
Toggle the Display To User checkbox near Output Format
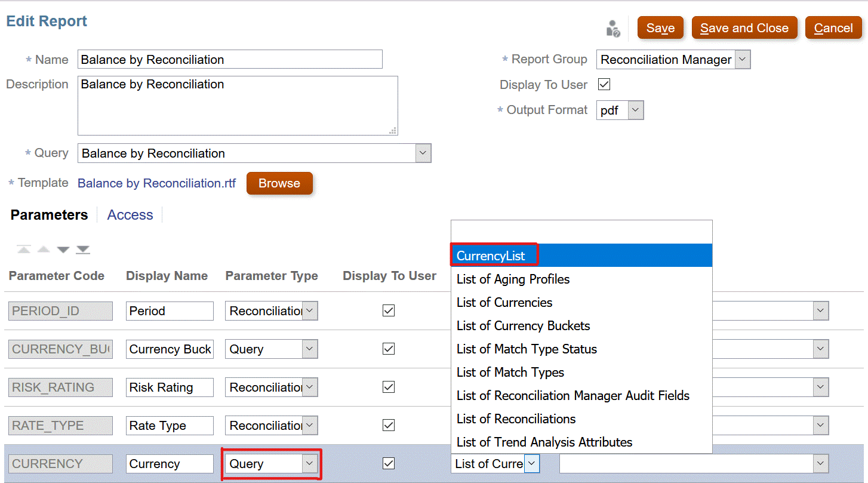(x=604, y=84)
